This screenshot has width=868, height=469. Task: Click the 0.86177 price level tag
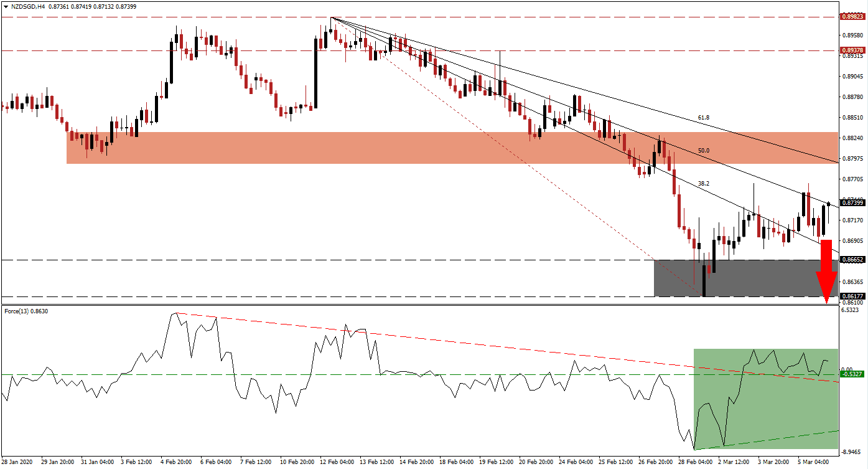point(851,296)
